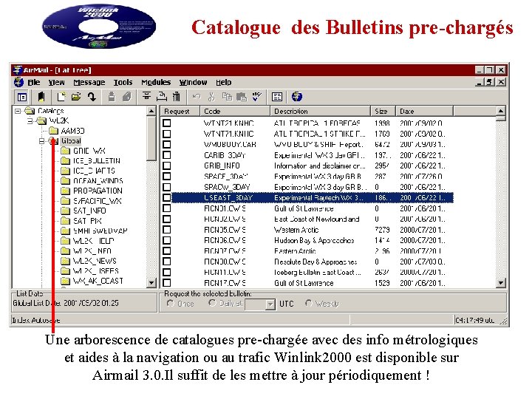Sort by the Description column header

point(320,112)
